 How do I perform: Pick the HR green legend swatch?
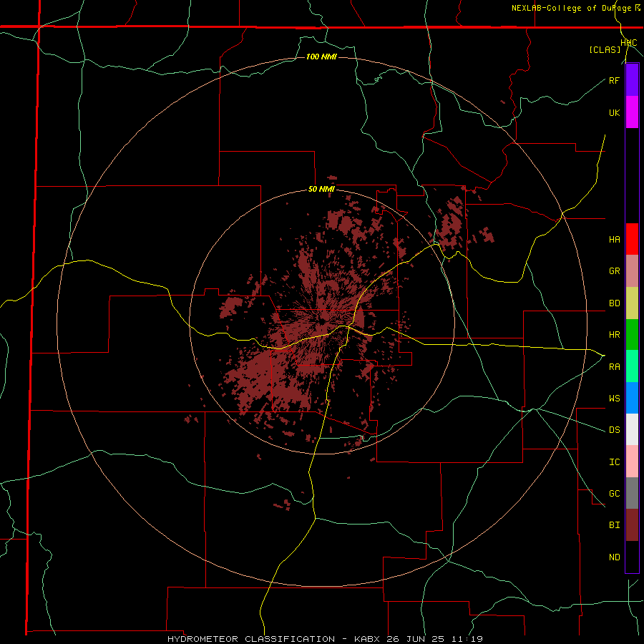click(x=632, y=334)
